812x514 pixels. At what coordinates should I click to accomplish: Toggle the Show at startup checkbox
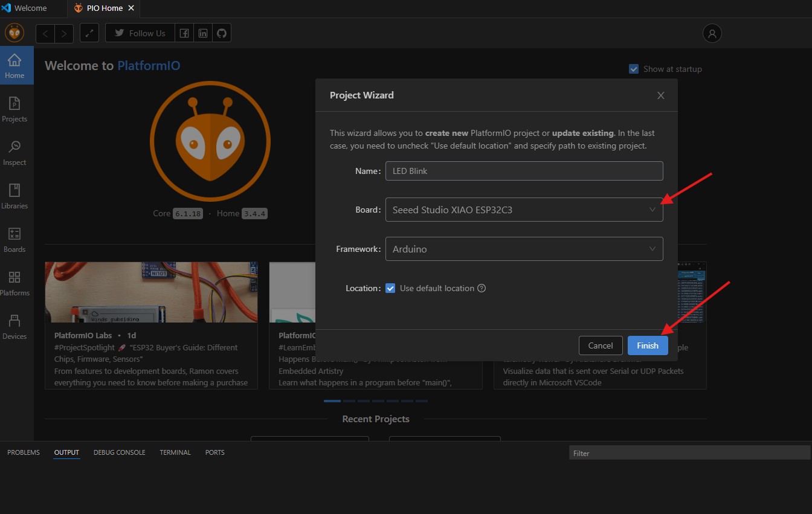click(x=634, y=69)
